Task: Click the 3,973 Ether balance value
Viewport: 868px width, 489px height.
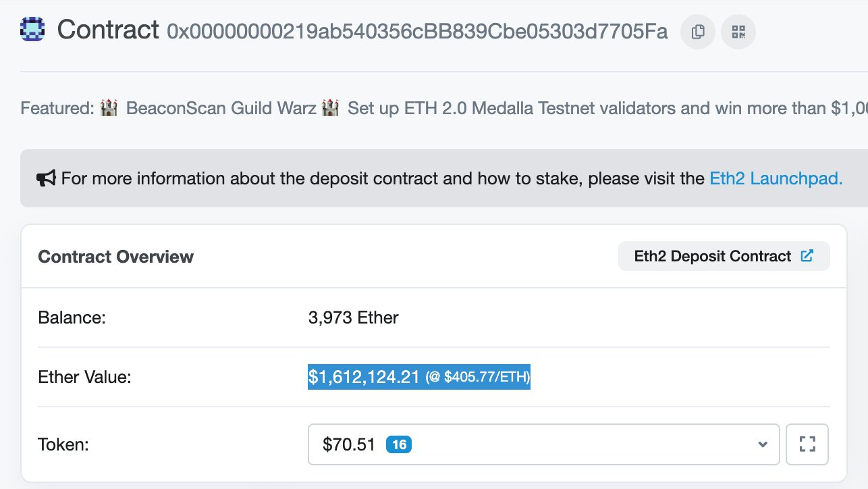Action: 354,317
